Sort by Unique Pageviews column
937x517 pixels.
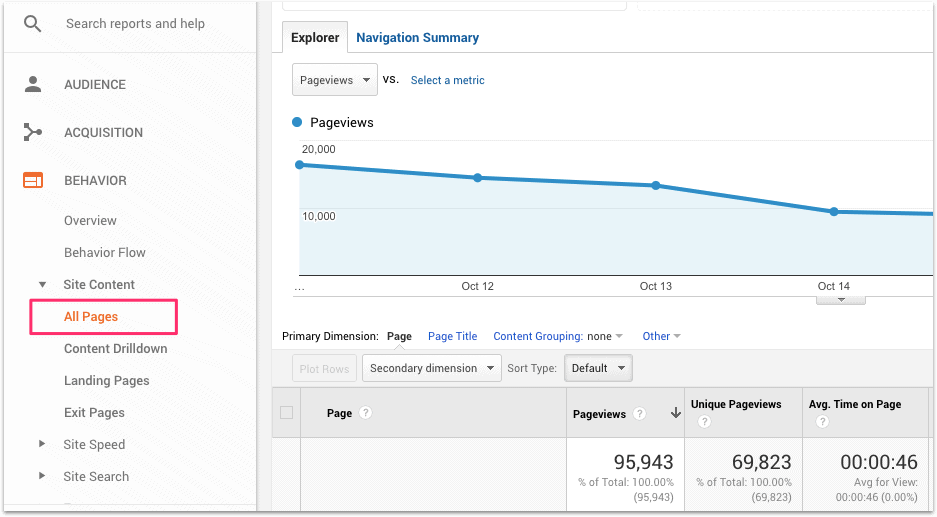(x=736, y=404)
